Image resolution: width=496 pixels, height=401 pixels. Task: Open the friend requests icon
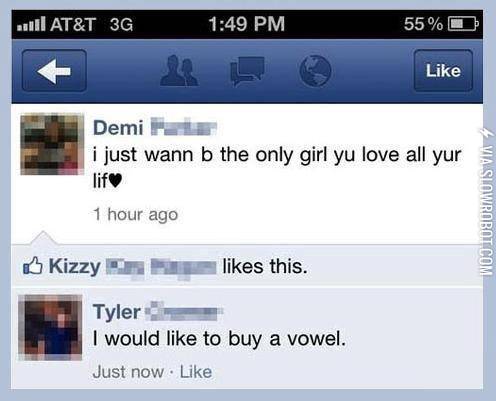point(179,71)
